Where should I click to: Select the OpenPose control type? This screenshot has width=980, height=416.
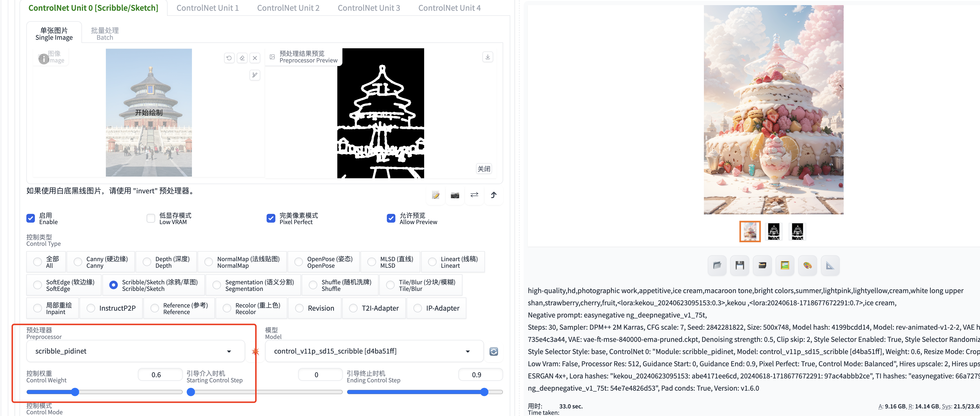pos(324,262)
